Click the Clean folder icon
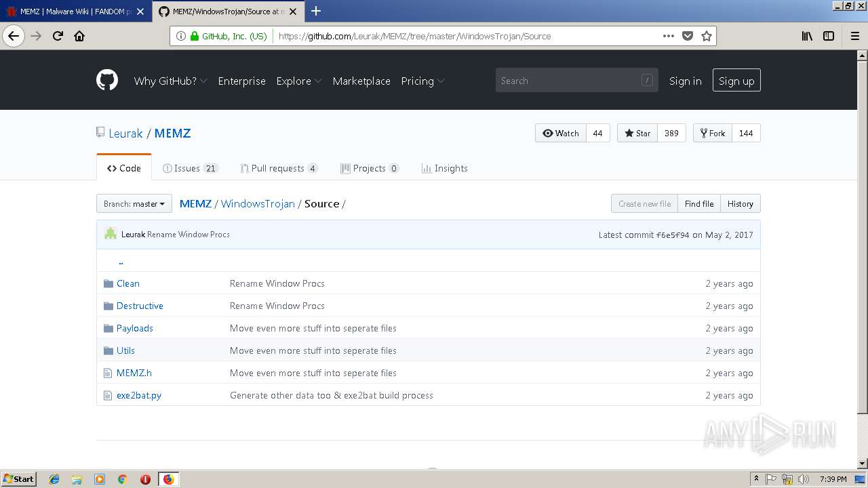 coord(108,283)
